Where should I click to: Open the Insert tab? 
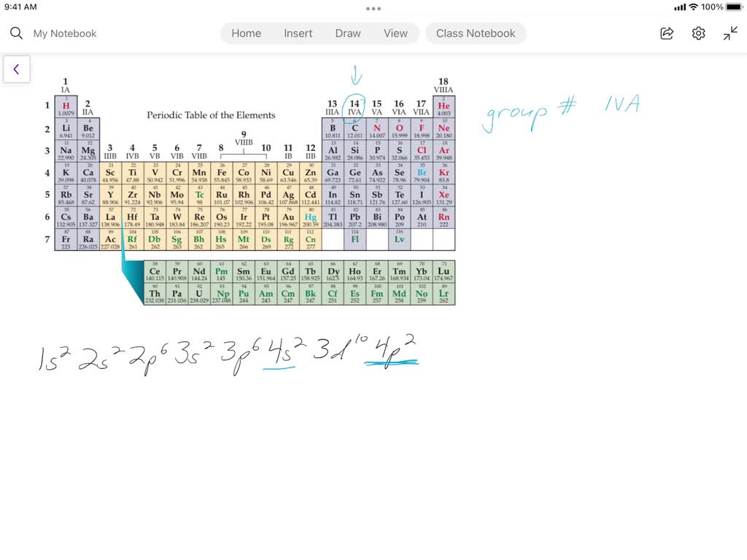[298, 33]
